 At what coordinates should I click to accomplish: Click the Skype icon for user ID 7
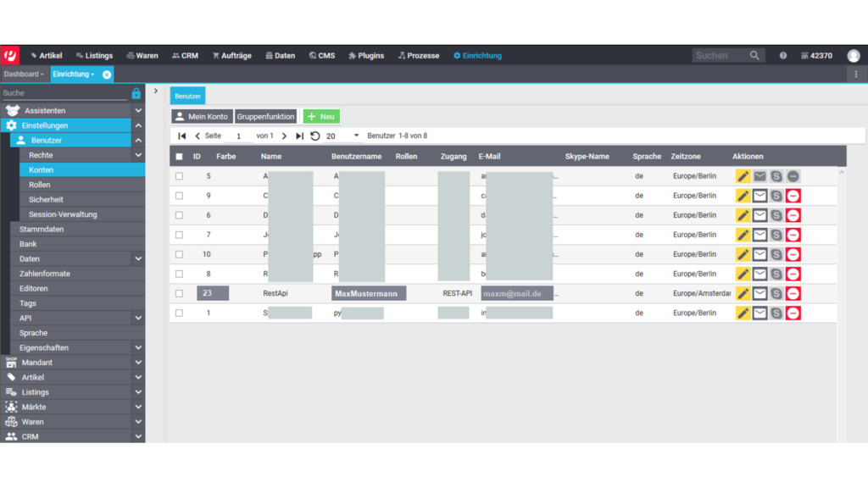776,235
